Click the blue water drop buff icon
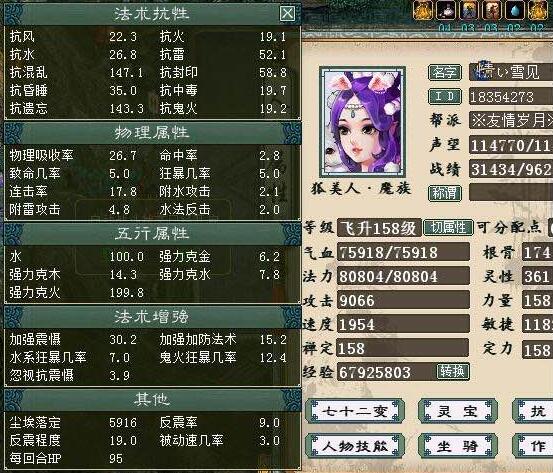 (515, 10)
